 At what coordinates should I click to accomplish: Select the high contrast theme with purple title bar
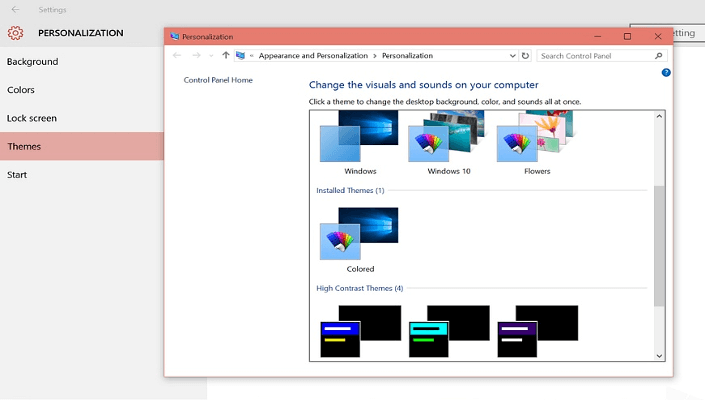[x=537, y=332]
